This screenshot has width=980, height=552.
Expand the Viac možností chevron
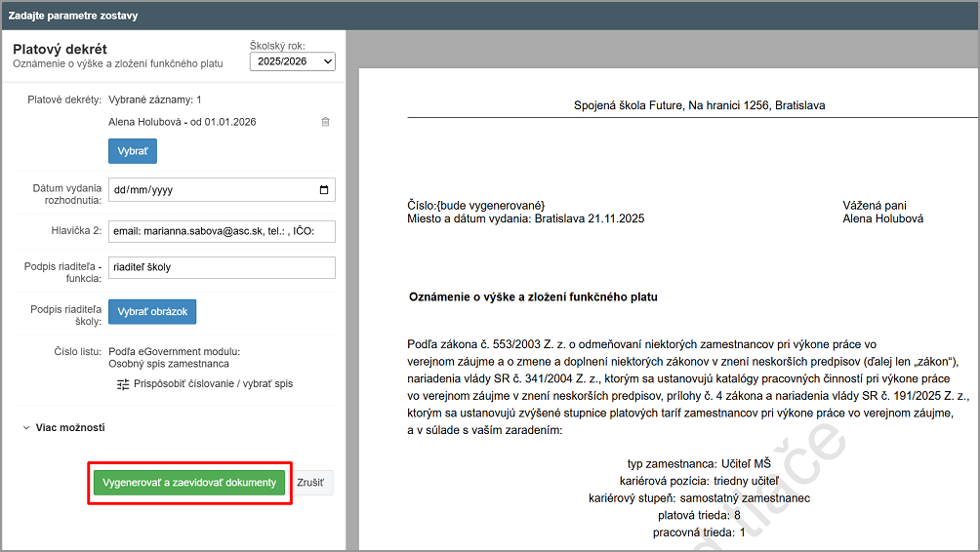coord(25,427)
